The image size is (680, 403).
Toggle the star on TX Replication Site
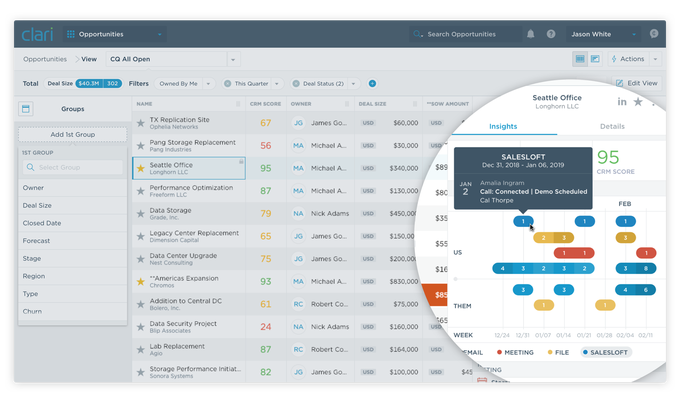(141, 123)
